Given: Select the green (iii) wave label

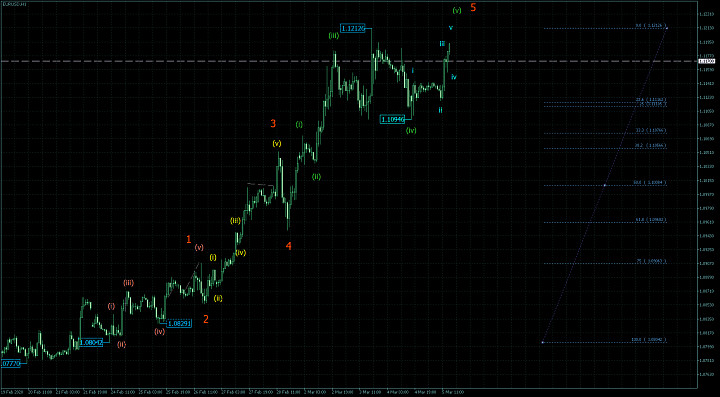Looking at the screenshot, I should pos(333,36).
